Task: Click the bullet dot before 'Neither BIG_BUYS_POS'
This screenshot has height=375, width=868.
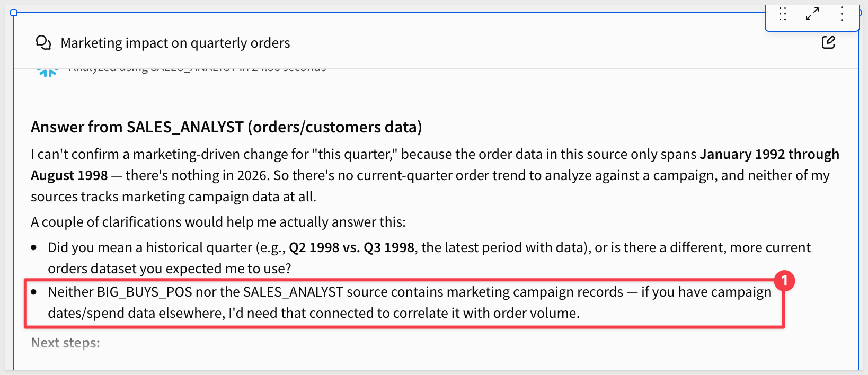Action: pyautogui.click(x=34, y=292)
